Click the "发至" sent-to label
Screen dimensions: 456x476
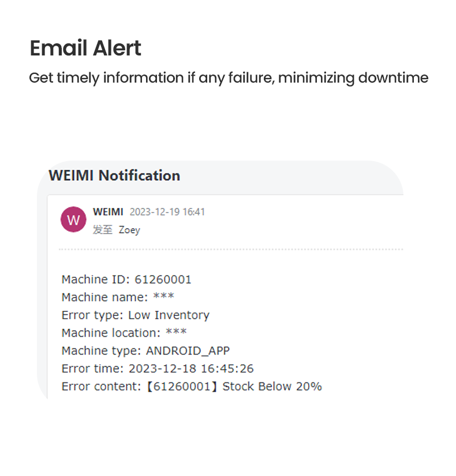click(102, 230)
